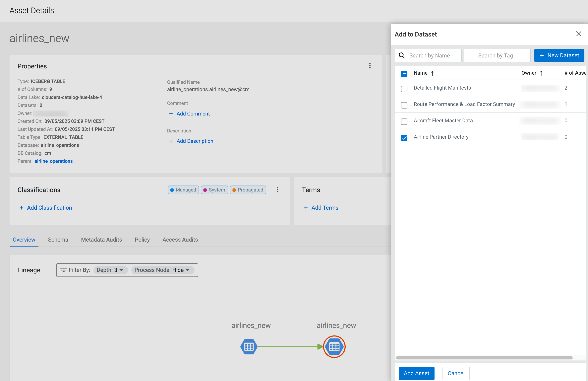Click the lineage filter icon
The image size is (588, 381).
[x=64, y=270]
